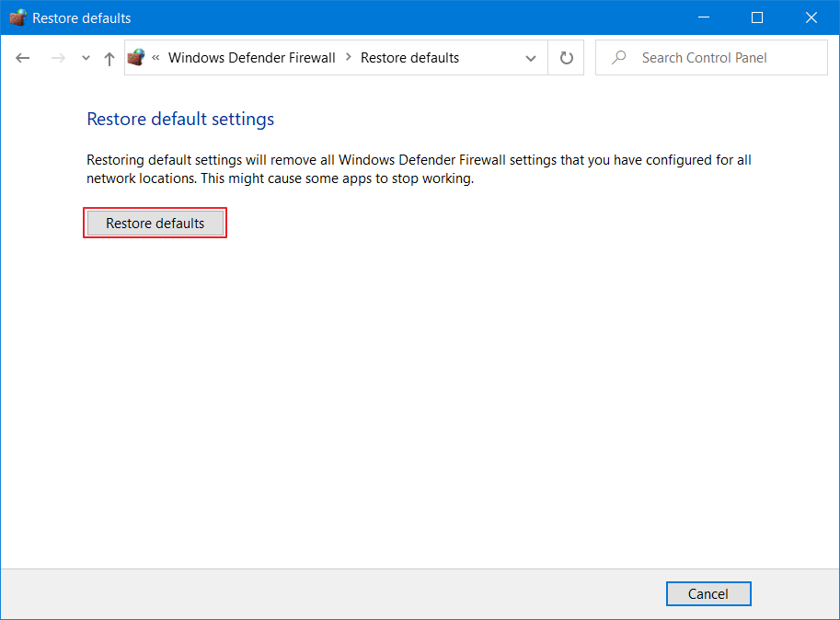Navigate to Windows Defender Firewall breadcrumb
The width and height of the screenshot is (840, 620).
click(251, 57)
